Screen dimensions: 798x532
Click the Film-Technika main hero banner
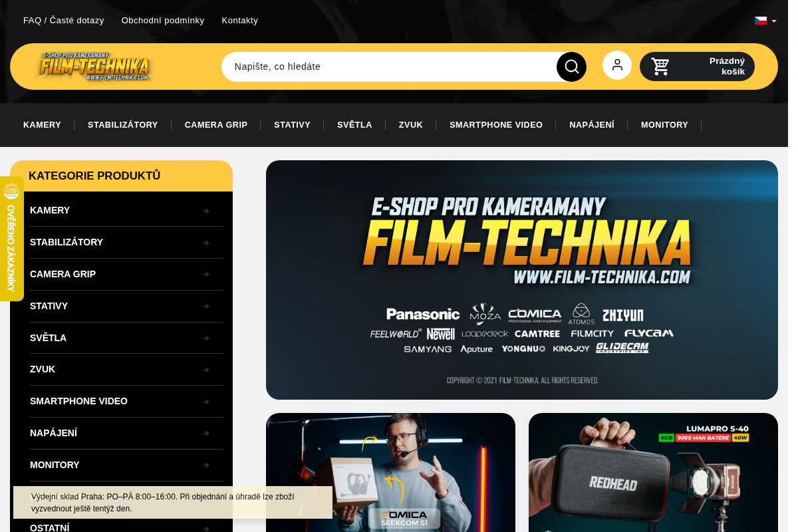pos(522,280)
